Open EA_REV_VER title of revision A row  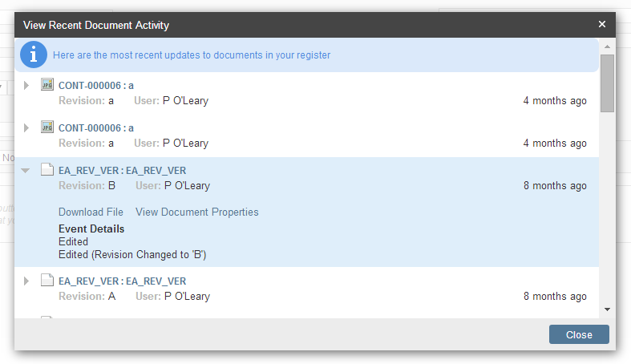point(122,281)
